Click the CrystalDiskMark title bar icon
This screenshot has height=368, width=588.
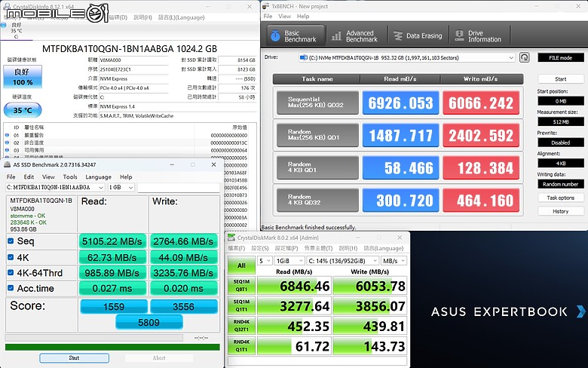click(x=231, y=238)
